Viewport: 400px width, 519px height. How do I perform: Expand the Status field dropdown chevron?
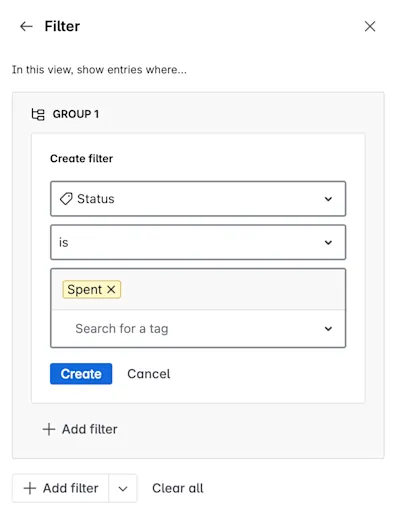[x=328, y=199]
